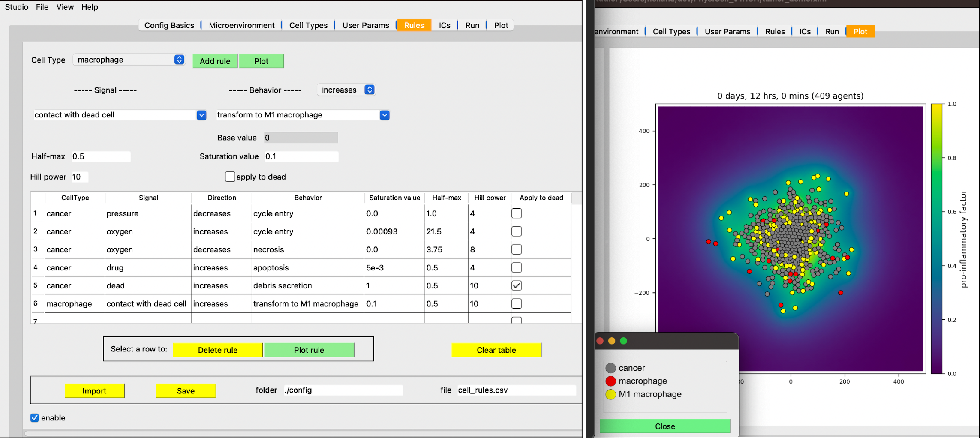Change the 'increases' direction selector
The width and height of the screenshot is (980, 438).
(x=346, y=90)
